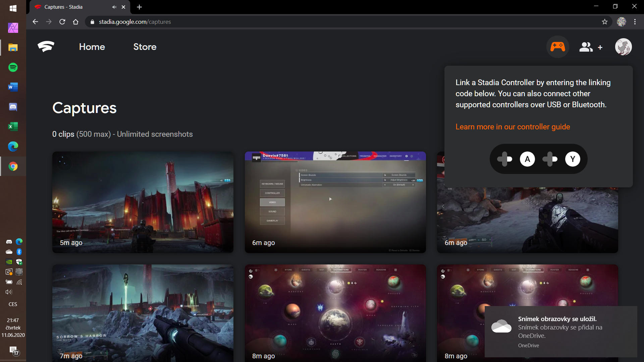Open Discord from the taskbar
Screen dimensions: 644x362
[13, 107]
